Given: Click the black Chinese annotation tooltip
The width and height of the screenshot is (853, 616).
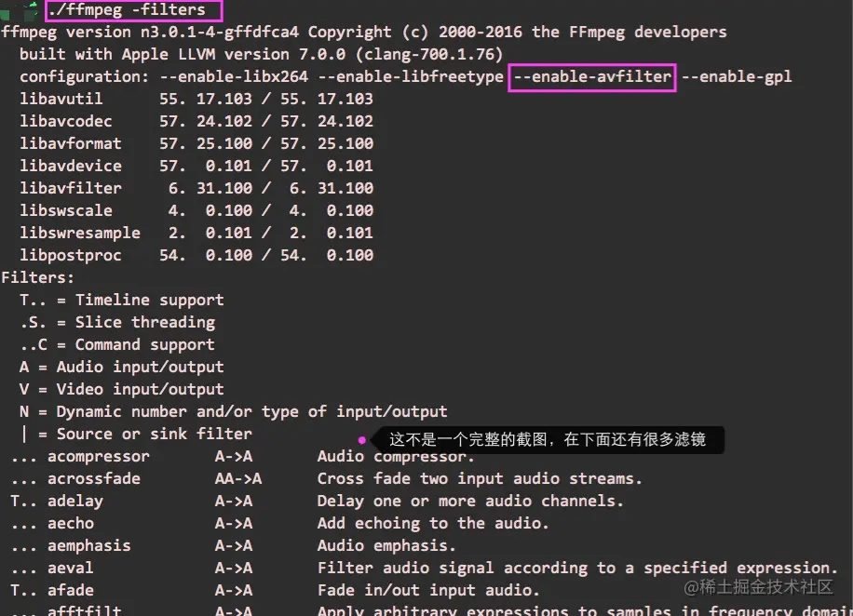Looking at the screenshot, I should [x=549, y=439].
